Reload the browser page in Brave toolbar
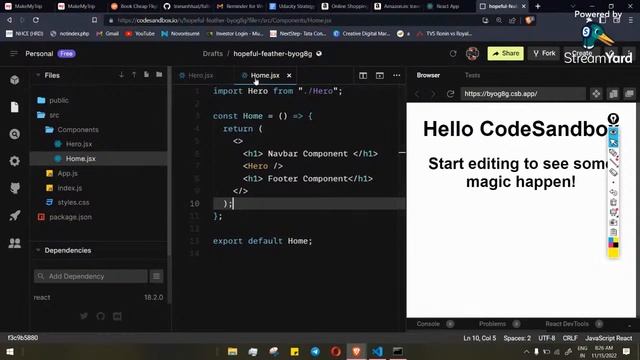Viewport: 640px width, 360px height. point(36,20)
